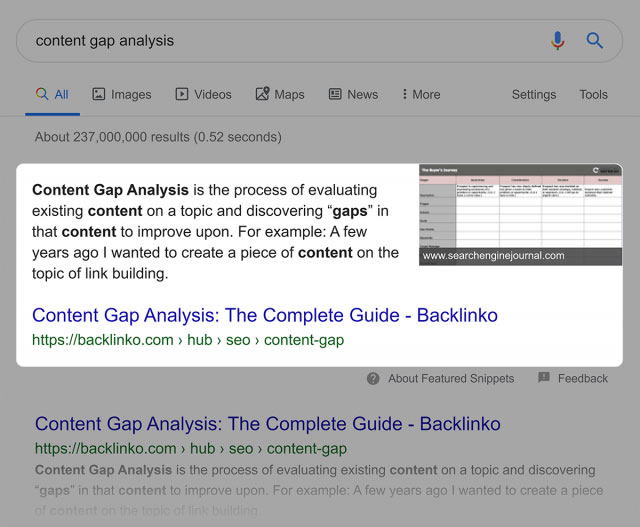Open search Settings
The image size is (640, 527).
point(534,95)
